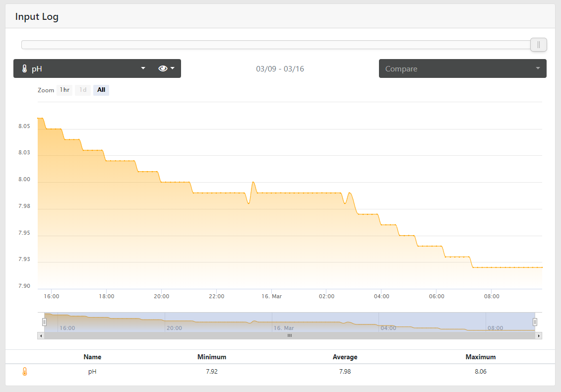
Task: Click the 04:00 label in the navigator
Action: (x=388, y=328)
